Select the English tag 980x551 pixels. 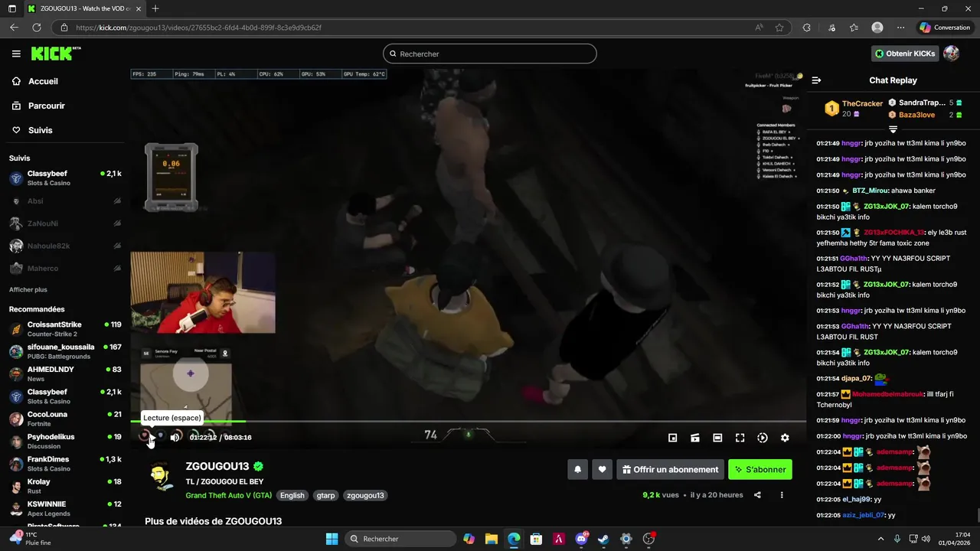[292, 495]
